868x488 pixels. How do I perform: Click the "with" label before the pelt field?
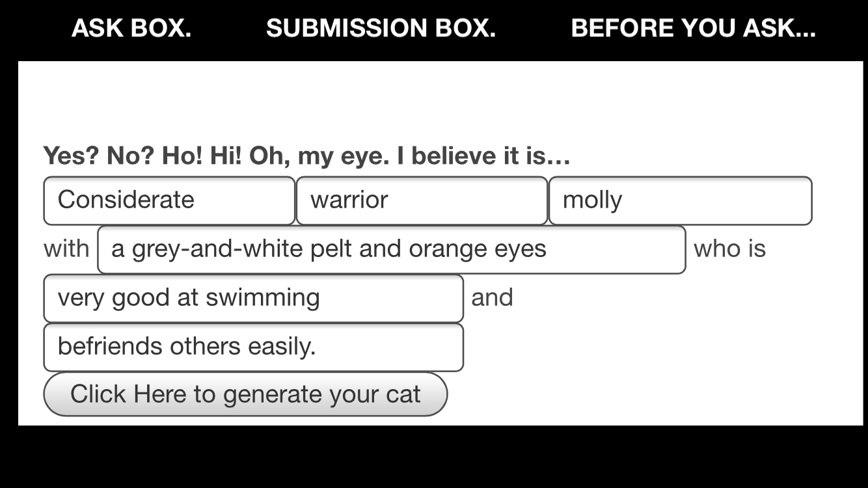pyautogui.click(x=66, y=249)
